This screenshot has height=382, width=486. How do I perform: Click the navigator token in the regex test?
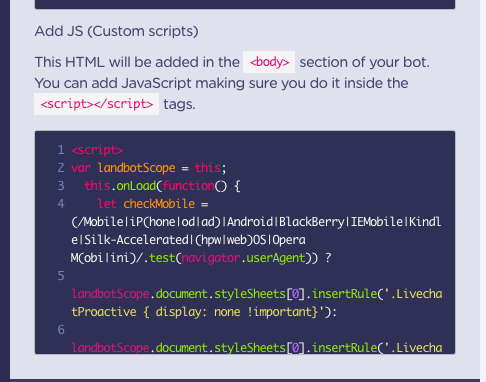pyautogui.click(x=211, y=258)
